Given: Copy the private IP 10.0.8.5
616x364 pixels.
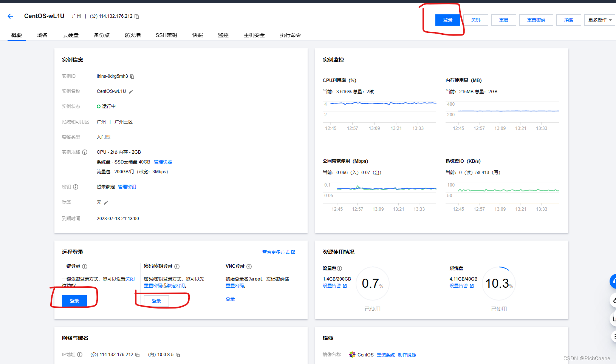Looking at the screenshot, I should click(178, 355).
